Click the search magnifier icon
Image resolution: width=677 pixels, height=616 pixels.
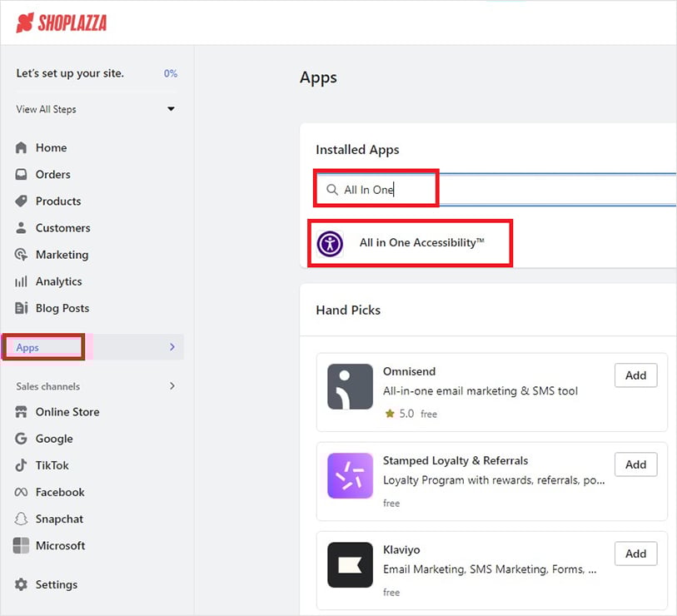pyautogui.click(x=331, y=190)
